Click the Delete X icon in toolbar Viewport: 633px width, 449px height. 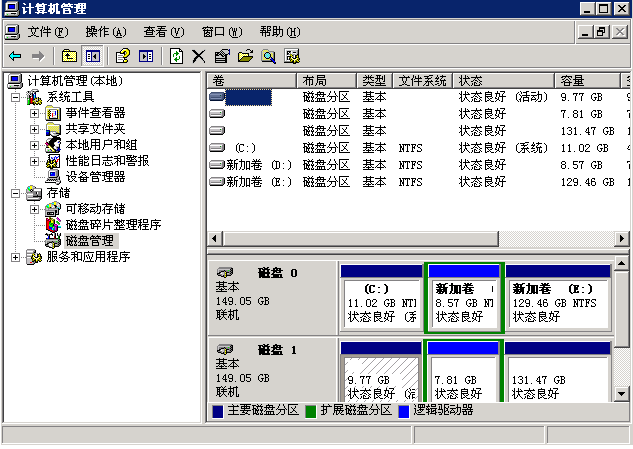[199, 56]
